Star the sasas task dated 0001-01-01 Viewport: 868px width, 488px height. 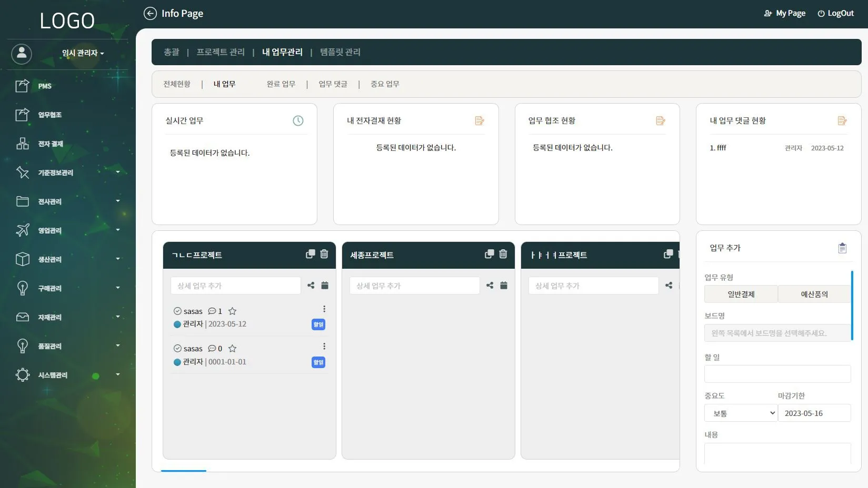pyautogui.click(x=232, y=349)
